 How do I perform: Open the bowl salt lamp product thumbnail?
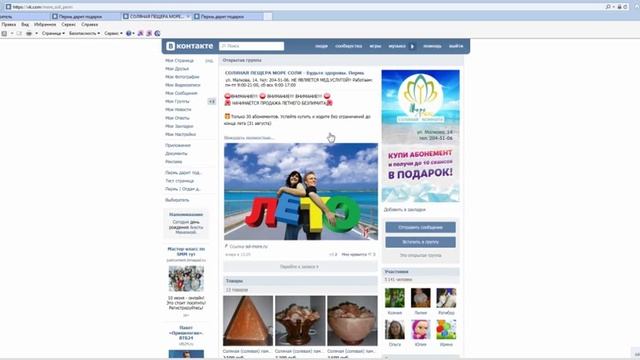point(352,321)
